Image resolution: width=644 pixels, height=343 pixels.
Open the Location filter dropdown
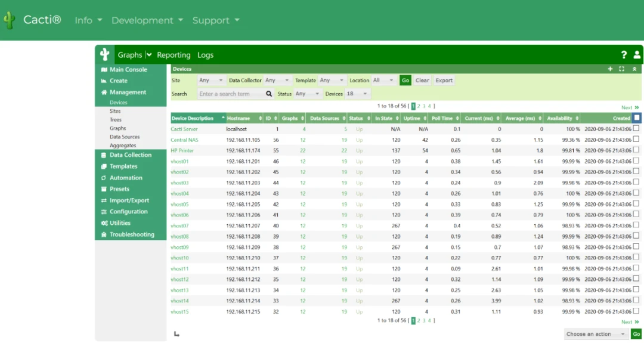[x=383, y=80]
